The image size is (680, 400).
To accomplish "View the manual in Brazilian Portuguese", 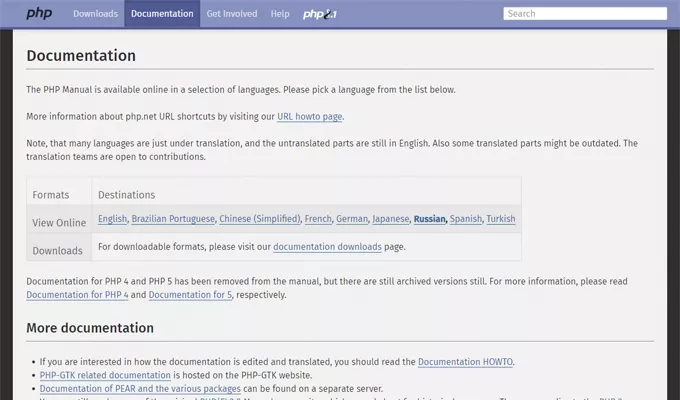I will [173, 219].
